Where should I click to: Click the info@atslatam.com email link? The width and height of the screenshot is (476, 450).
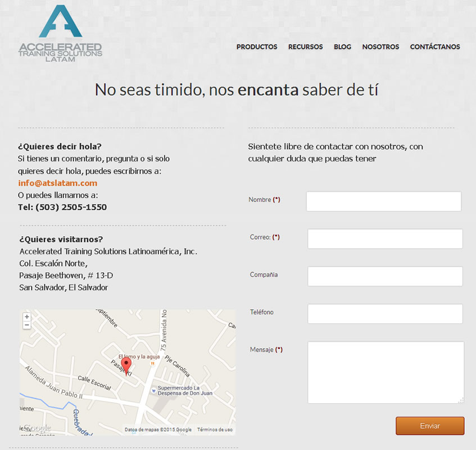tap(57, 183)
